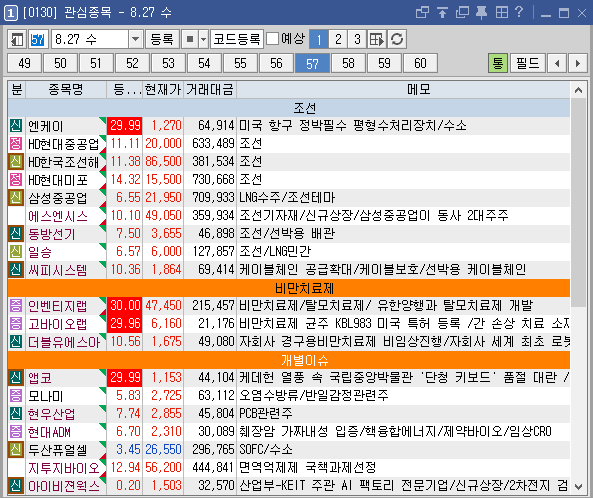Switch to group tab 49
593x498 pixels.
tap(25, 63)
